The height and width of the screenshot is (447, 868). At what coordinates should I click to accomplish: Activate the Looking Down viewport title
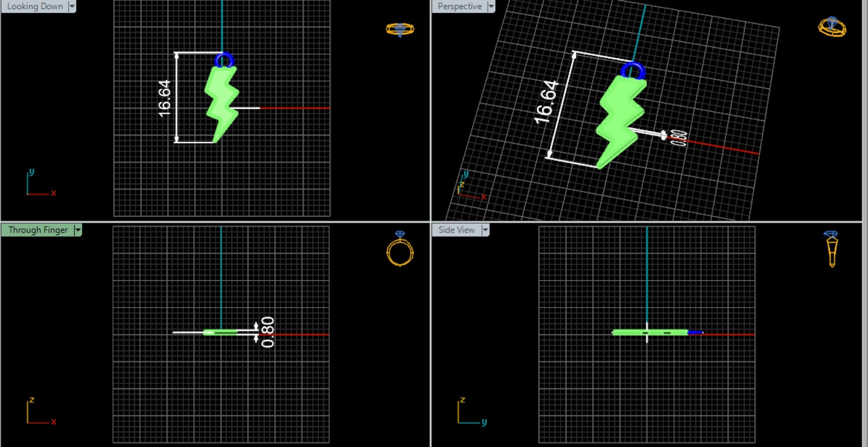point(34,6)
